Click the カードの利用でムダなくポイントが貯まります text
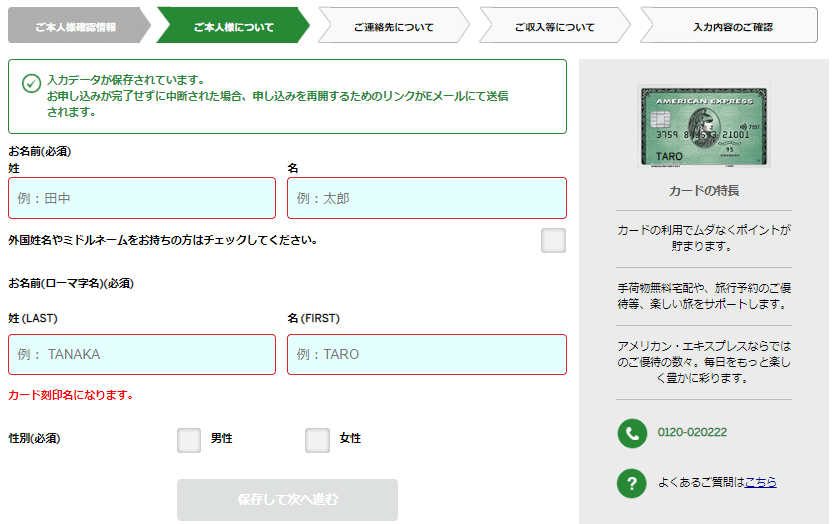 coord(704,238)
